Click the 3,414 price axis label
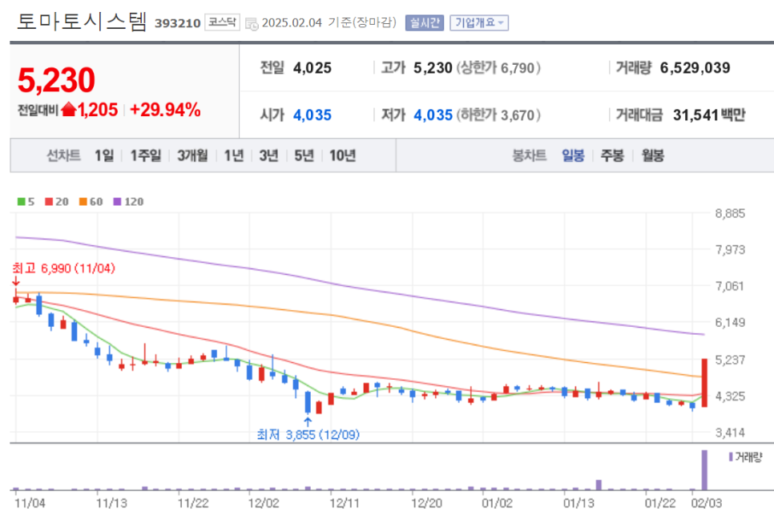Image resolution: width=774 pixels, height=532 pixels. click(x=730, y=433)
